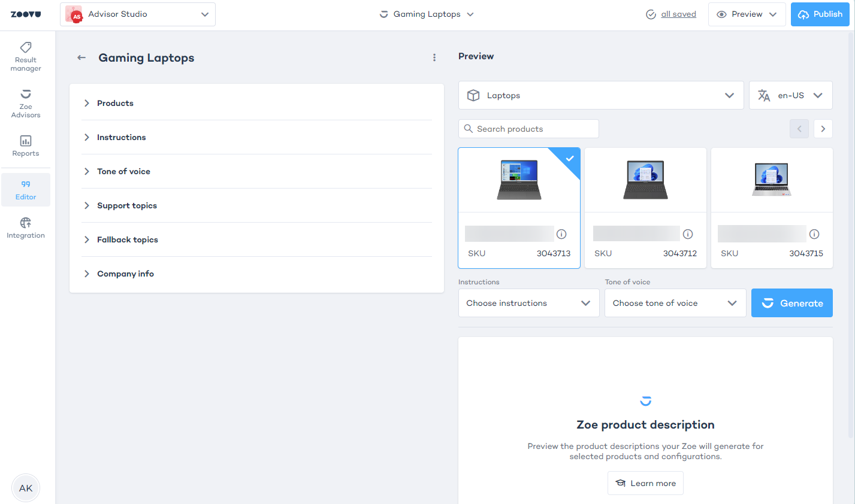Expand the Fallback topics section
The image size is (855, 504).
pyautogui.click(x=127, y=240)
